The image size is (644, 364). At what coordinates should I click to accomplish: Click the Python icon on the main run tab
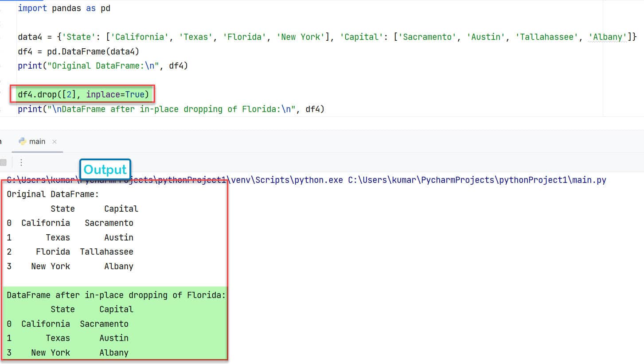[22, 141]
